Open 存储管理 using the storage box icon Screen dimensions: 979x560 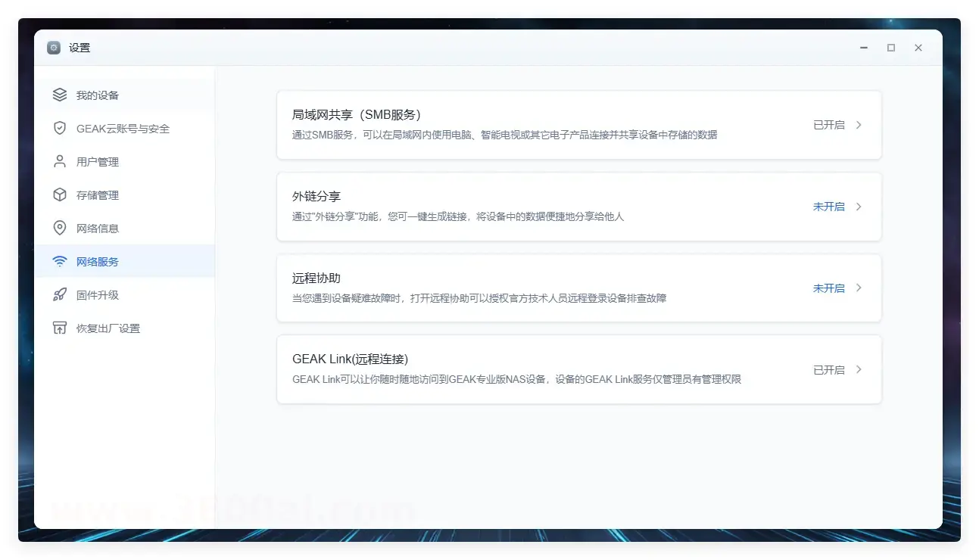coord(60,194)
